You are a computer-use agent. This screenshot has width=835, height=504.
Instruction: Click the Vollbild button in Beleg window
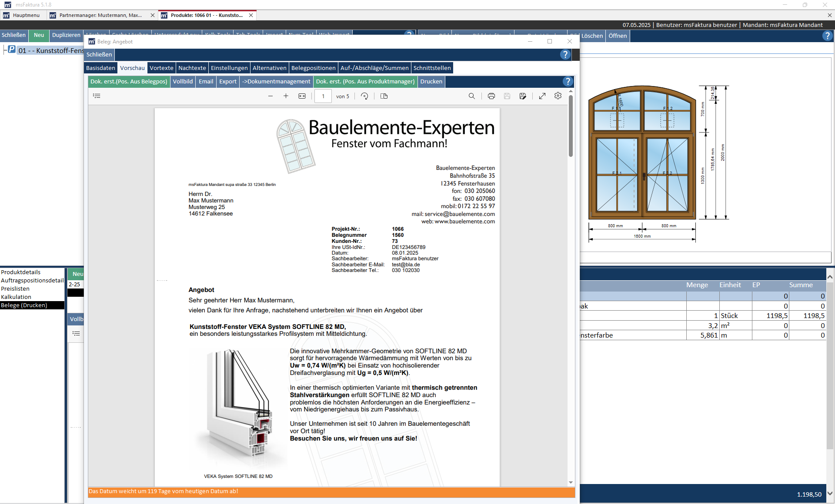(183, 81)
